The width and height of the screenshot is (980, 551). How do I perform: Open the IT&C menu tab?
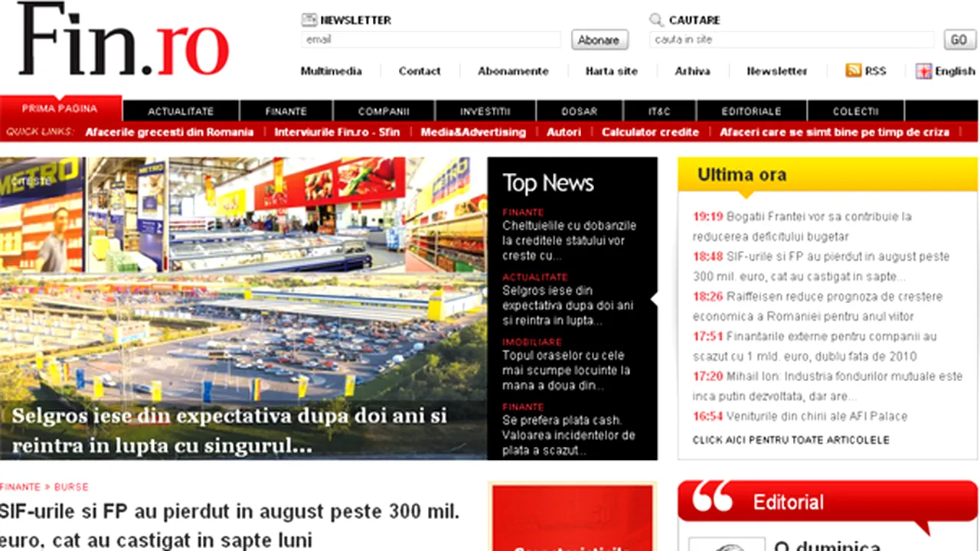tap(659, 111)
